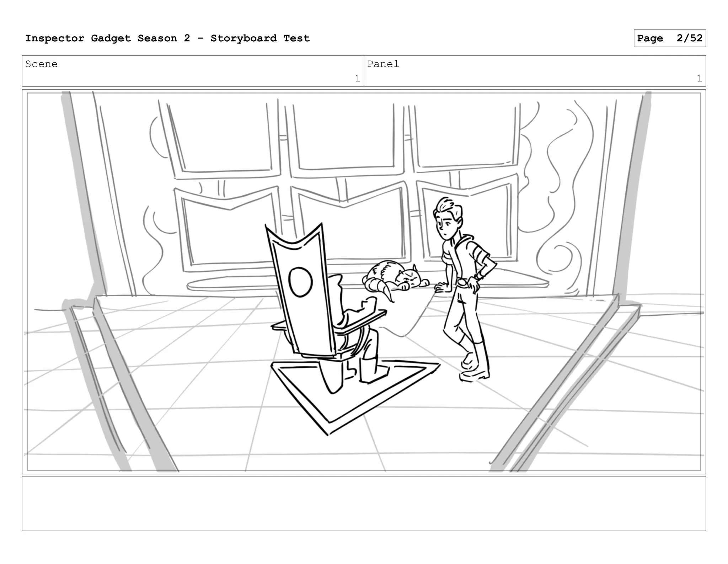
Task: Click the empty notes box below the panel
Action: pos(364,504)
